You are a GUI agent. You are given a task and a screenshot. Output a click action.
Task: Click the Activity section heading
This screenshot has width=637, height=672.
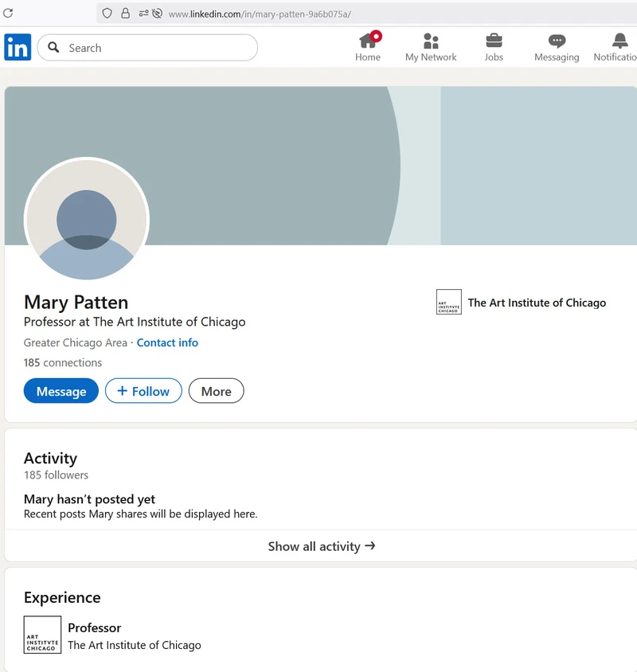click(51, 458)
